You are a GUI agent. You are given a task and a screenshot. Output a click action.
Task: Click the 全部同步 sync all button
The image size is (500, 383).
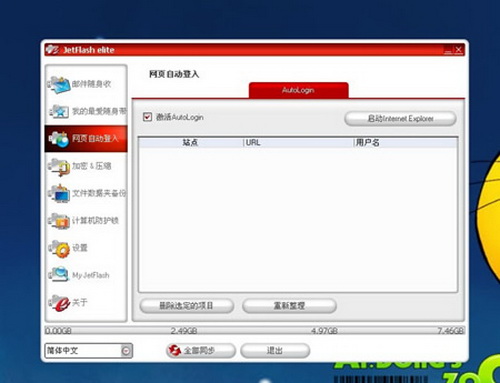(201, 351)
